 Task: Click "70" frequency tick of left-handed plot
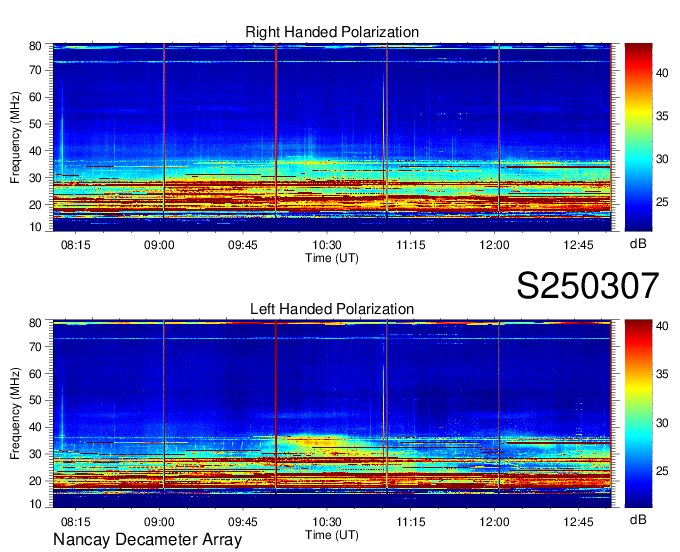(35, 347)
